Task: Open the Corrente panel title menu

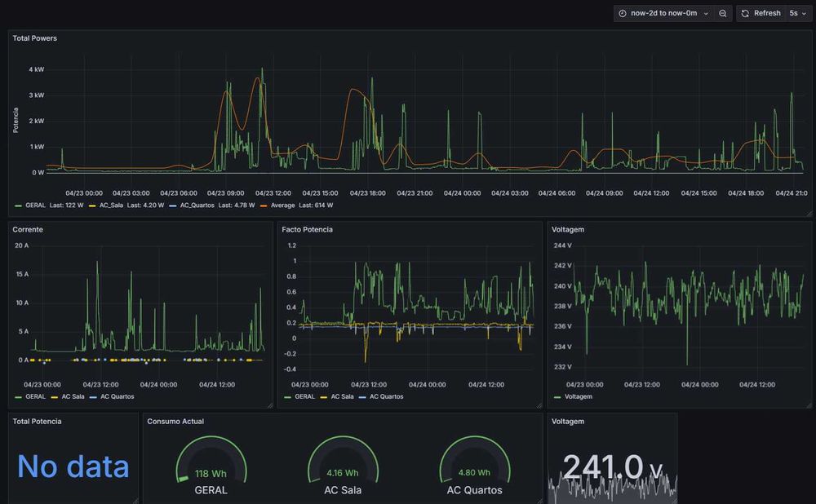Action: (x=28, y=229)
